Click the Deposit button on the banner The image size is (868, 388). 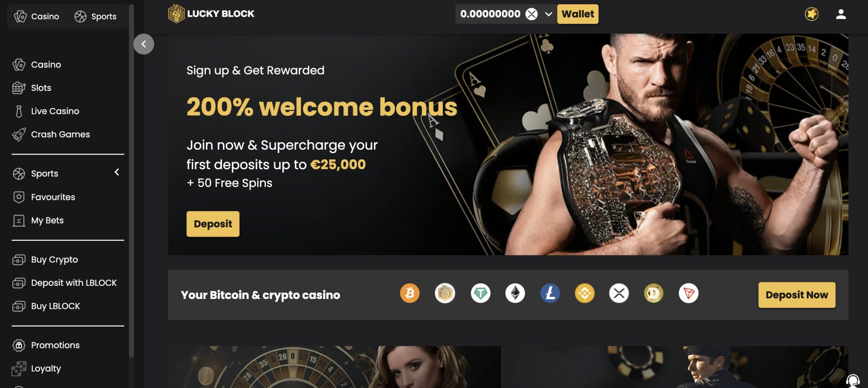click(213, 224)
